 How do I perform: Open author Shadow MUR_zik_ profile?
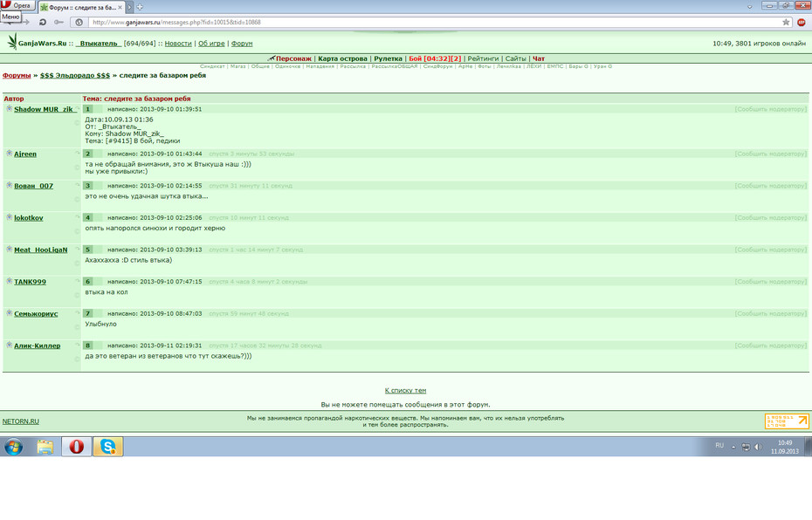tap(44, 109)
